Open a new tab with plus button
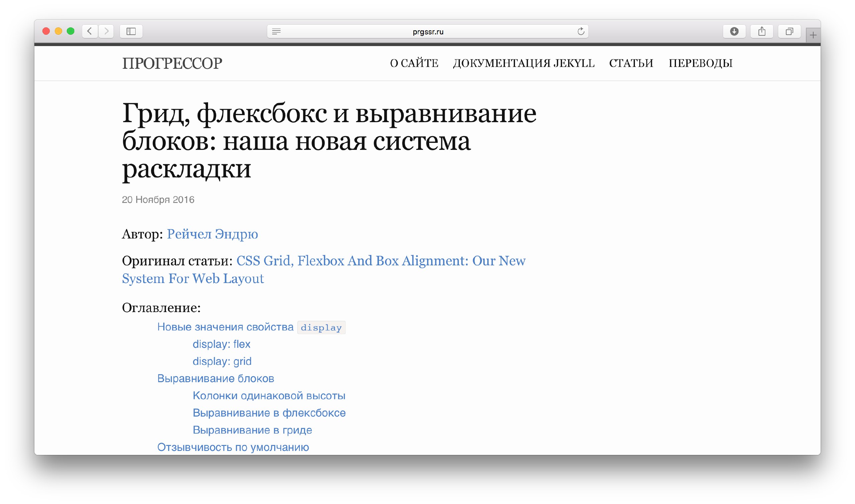 tap(813, 35)
